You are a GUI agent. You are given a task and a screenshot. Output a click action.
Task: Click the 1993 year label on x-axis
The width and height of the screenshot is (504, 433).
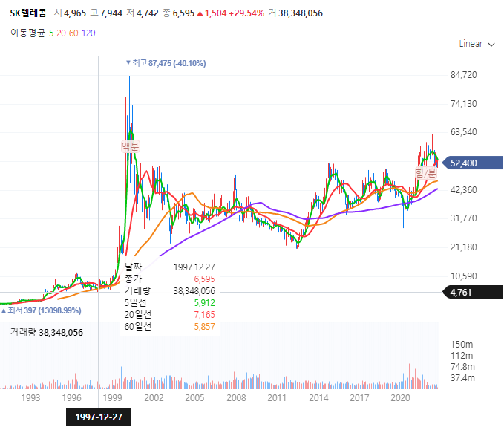pyautogui.click(x=30, y=398)
